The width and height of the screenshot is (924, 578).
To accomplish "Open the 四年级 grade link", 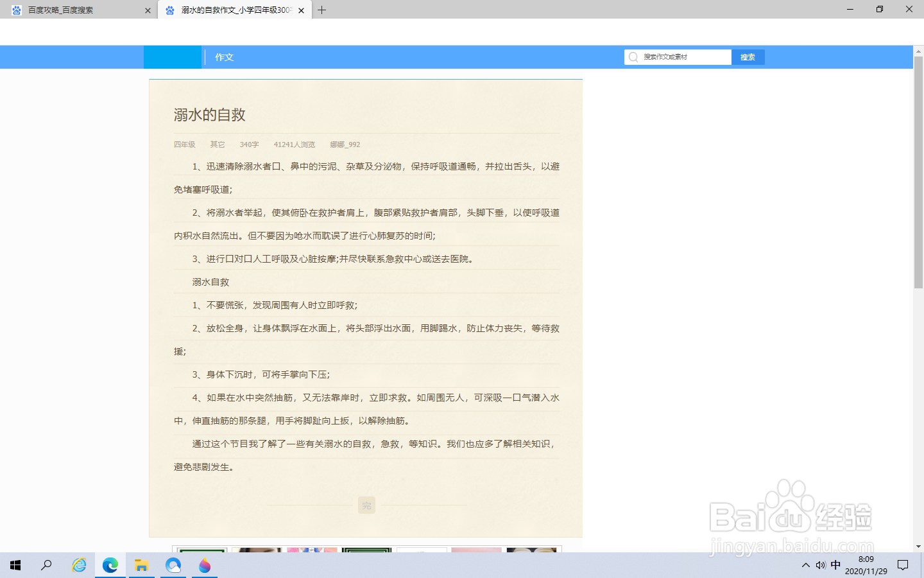I will pyautogui.click(x=185, y=144).
